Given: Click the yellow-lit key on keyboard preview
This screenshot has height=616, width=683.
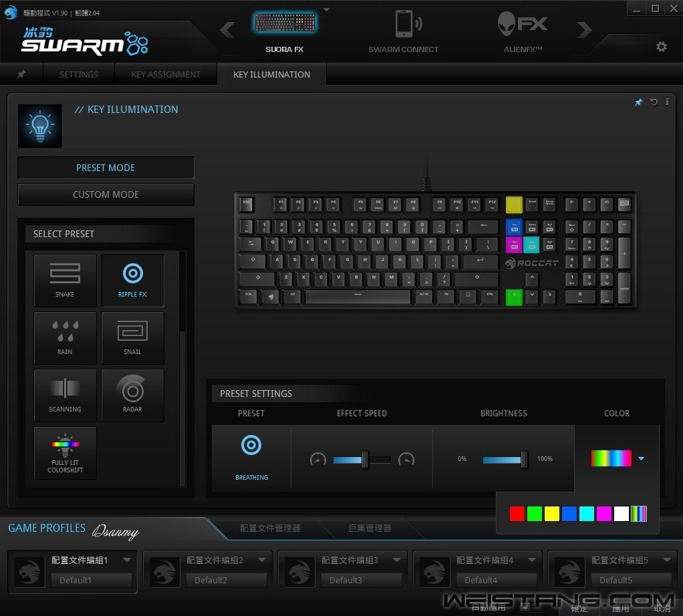Looking at the screenshot, I should click(x=514, y=204).
